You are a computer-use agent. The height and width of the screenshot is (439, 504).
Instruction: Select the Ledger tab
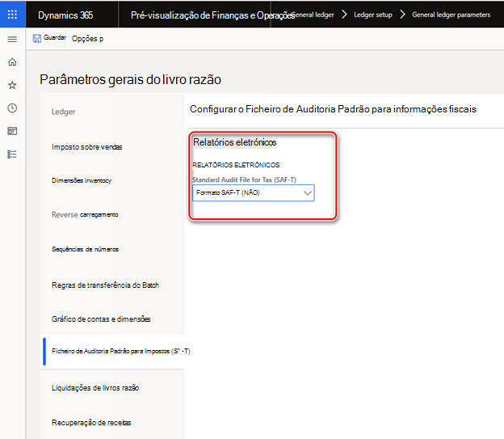pos(63,112)
